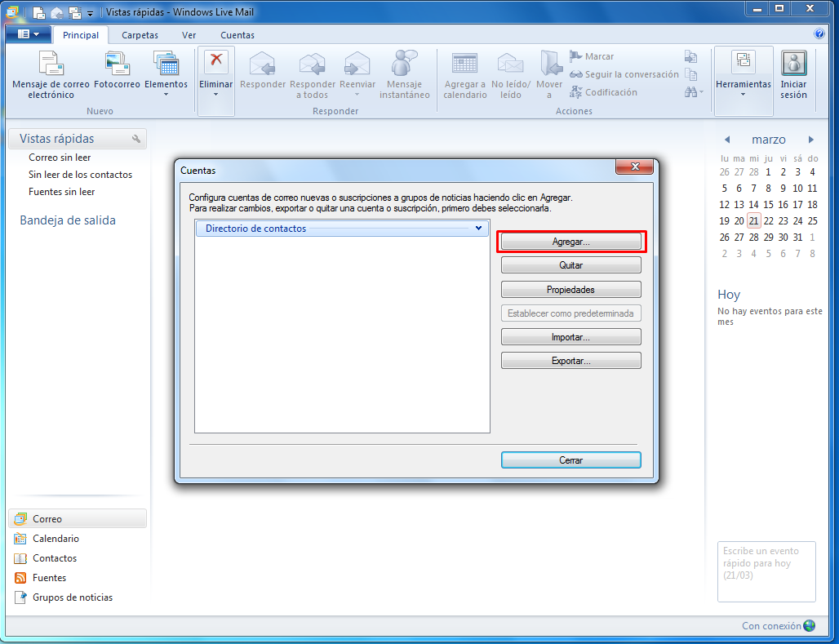Create a new Mensaje de correo electrónico
The image size is (839, 644).
point(51,75)
